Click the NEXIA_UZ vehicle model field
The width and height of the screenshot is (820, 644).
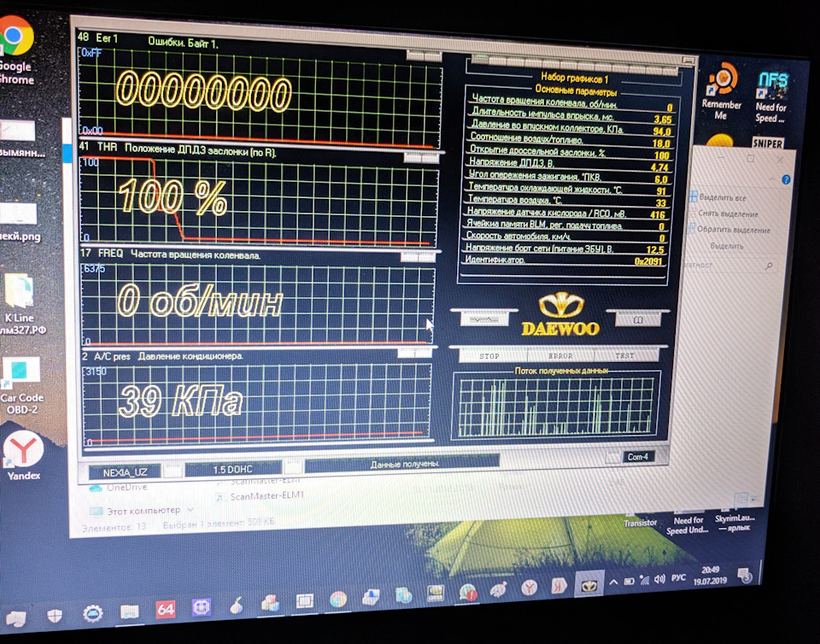point(125,472)
